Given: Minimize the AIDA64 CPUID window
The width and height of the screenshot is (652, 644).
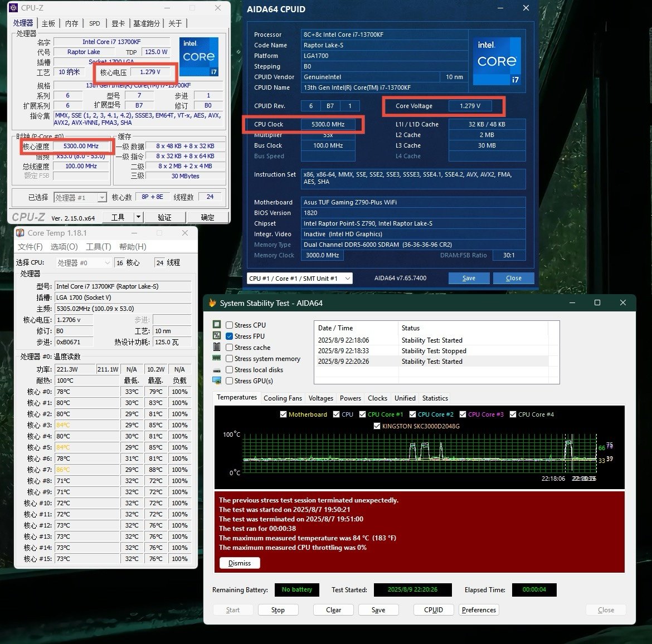Looking at the screenshot, I should pos(500,8).
